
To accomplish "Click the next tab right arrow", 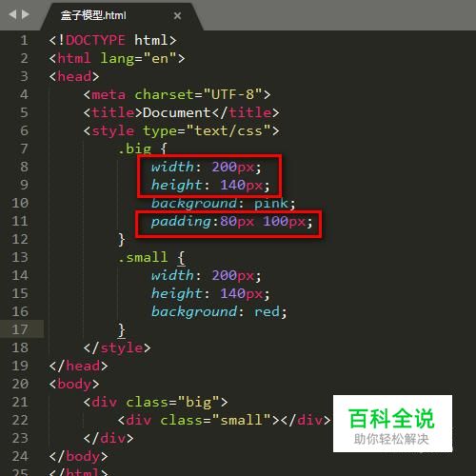I will pyautogui.click(x=26, y=14).
